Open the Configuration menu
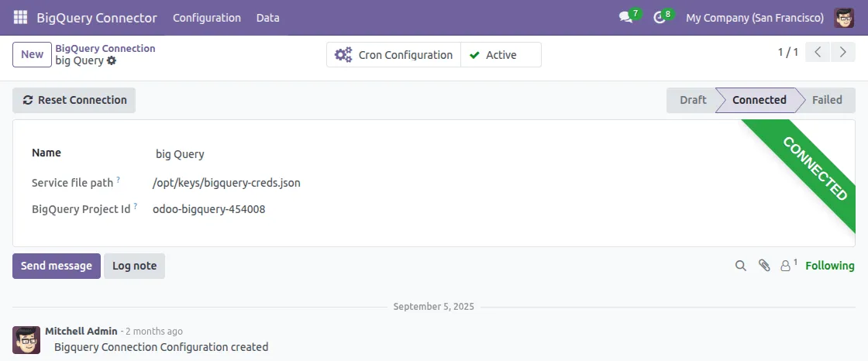The width and height of the screenshot is (868, 361). click(x=207, y=17)
